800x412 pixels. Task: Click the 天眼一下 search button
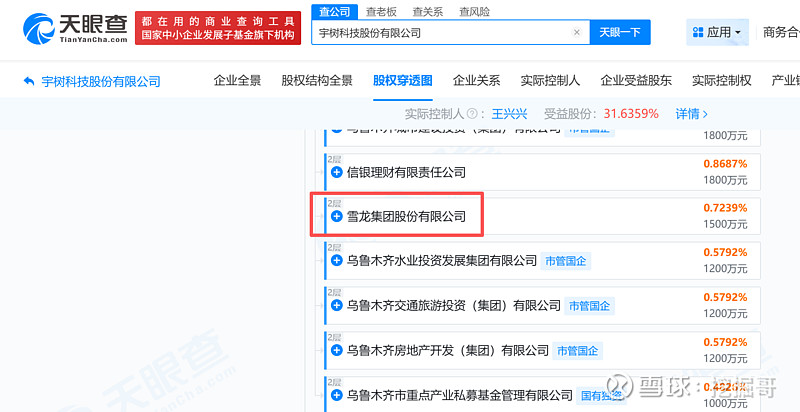(620, 33)
